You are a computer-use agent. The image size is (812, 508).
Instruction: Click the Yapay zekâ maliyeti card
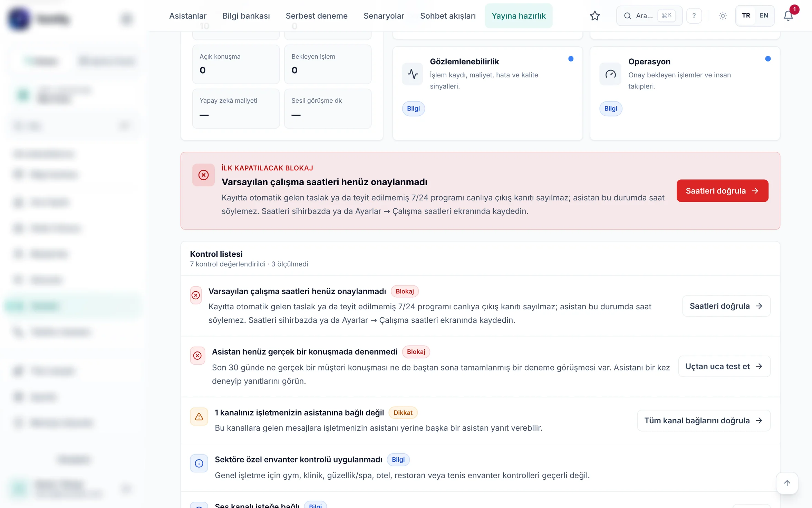click(236, 109)
